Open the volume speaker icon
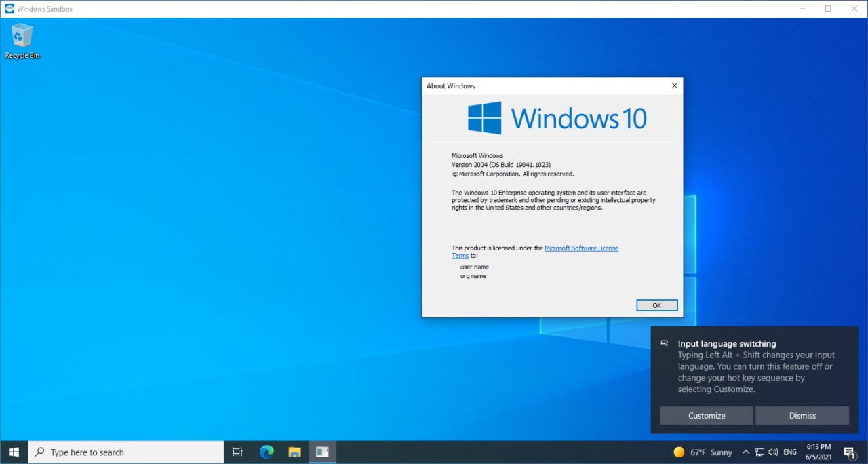 click(773, 452)
